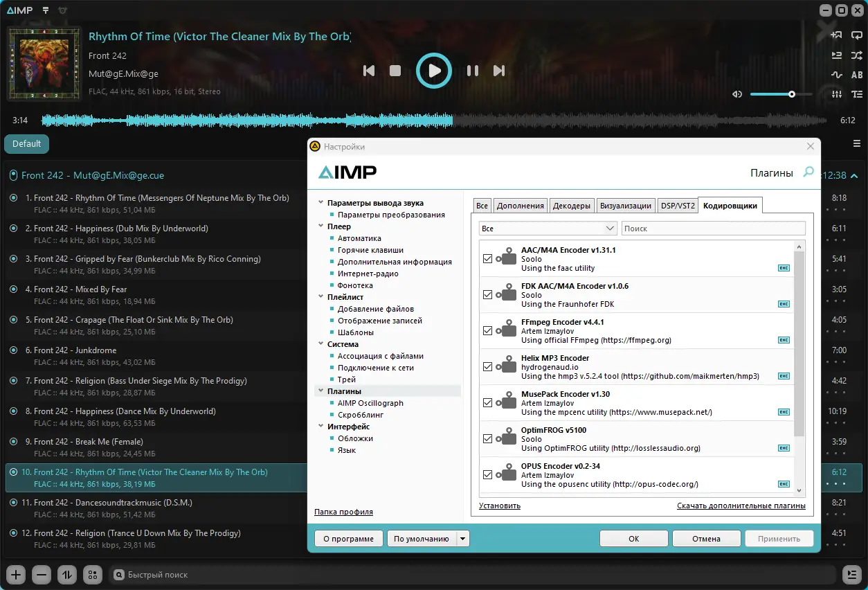The height and width of the screenshot is (590, 868).
Task: Toggle repeat mode icon
Action: (x=857, y=35)
